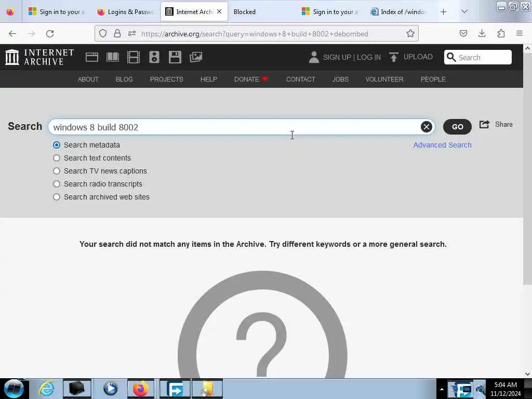Open the Web archive icon
The height and width of the screenshot is (399, 532).
(x=91, y=57)
